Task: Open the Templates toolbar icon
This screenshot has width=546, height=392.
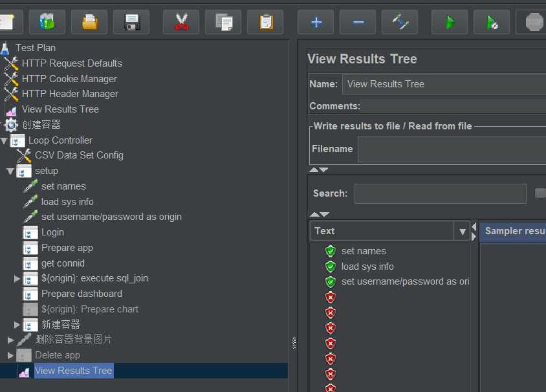Action: click(x=47, y=22)
